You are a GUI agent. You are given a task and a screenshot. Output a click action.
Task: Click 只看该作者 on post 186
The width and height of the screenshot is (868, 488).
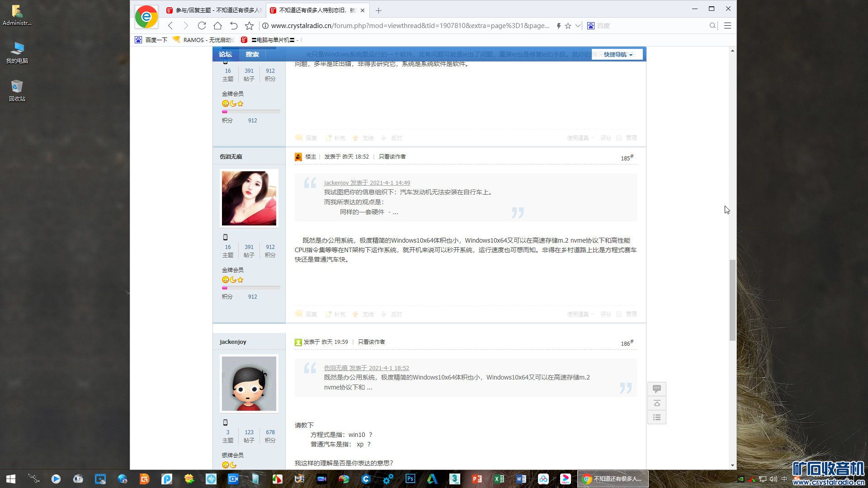pos(371,342)
